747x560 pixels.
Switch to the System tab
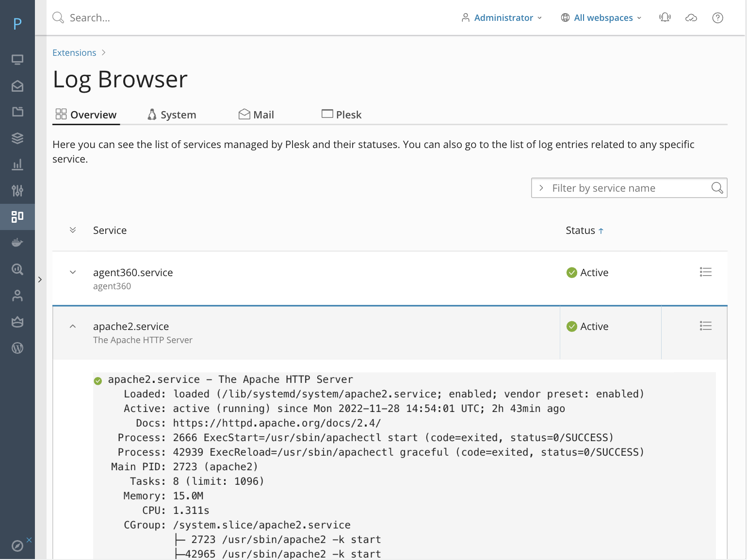(x=172, y=115)
